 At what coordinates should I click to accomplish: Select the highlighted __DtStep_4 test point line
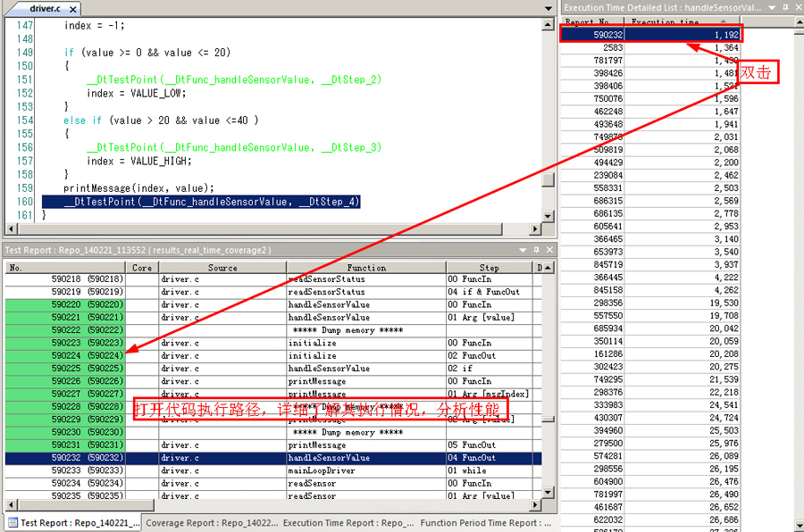[x=201, y=202]
